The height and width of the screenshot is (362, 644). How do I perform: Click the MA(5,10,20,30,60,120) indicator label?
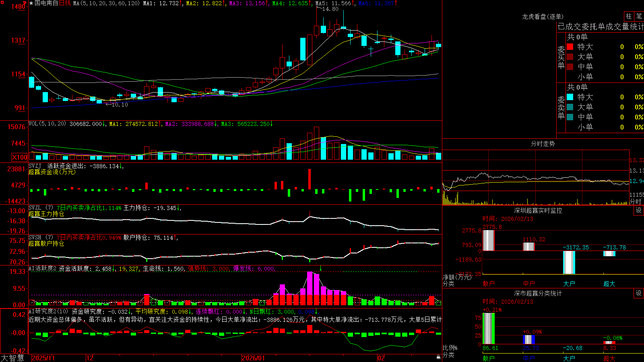point(106,3)
